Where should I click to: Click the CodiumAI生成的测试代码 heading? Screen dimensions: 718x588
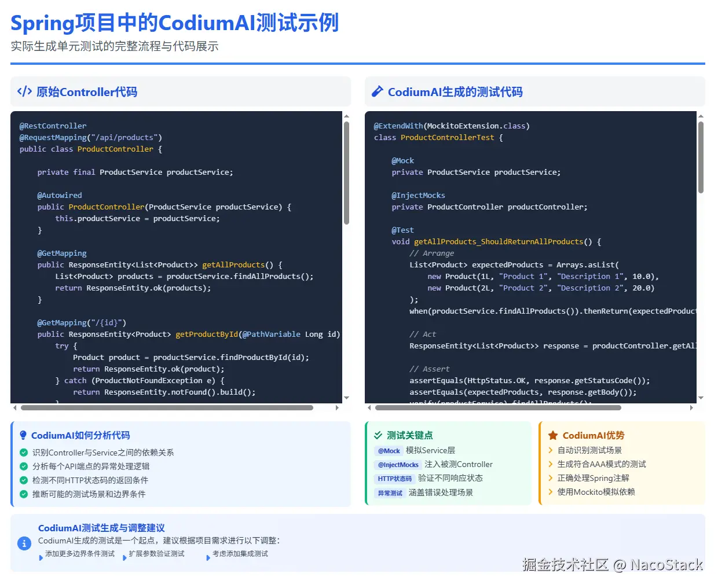click(455, 91)
